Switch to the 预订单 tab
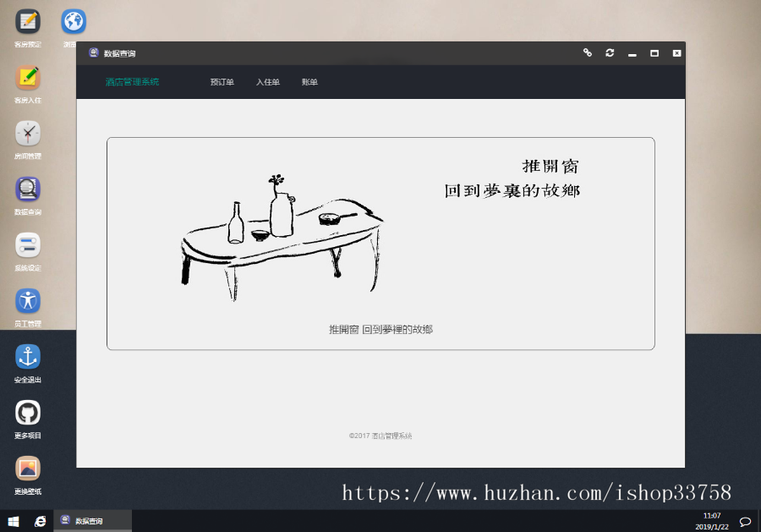Viewport: 761px width, 532px height. point(222,82)
